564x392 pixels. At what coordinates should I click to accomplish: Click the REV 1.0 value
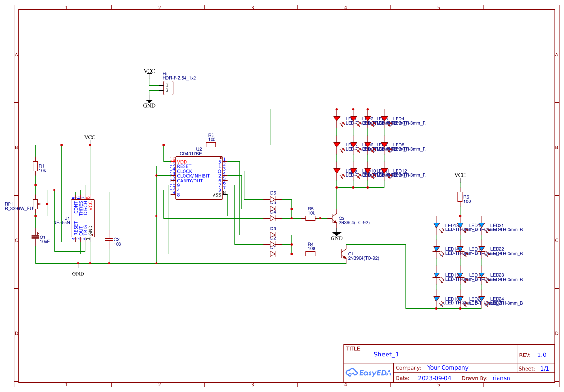coord(541,355)
